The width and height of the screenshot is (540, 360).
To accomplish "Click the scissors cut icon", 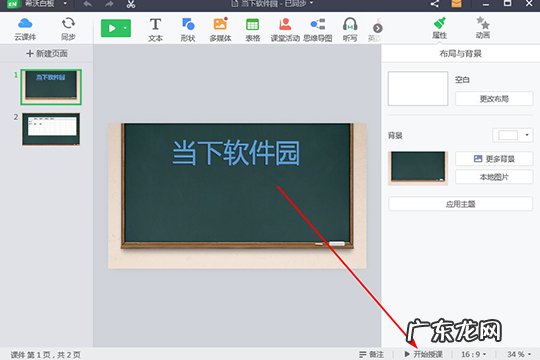I will tap(131, 4).
